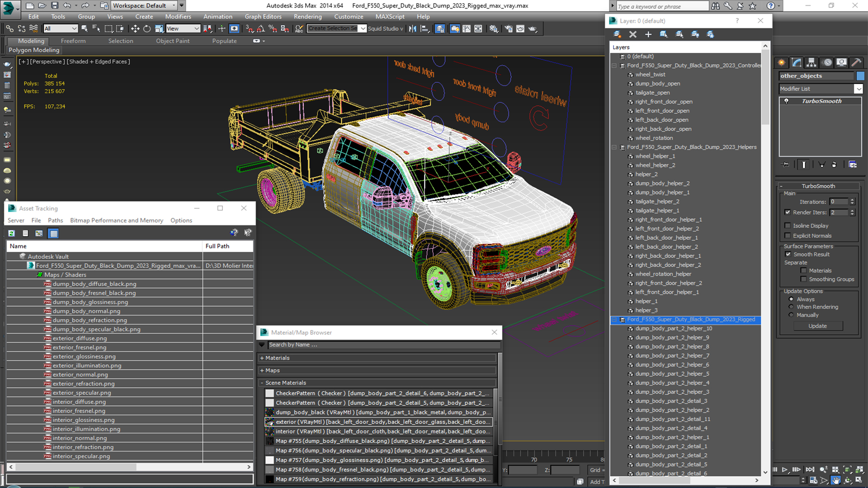
Task: Click the Asset Tracking bitmap memory icon
Action: pyautogui.click(x=39, y=232)
